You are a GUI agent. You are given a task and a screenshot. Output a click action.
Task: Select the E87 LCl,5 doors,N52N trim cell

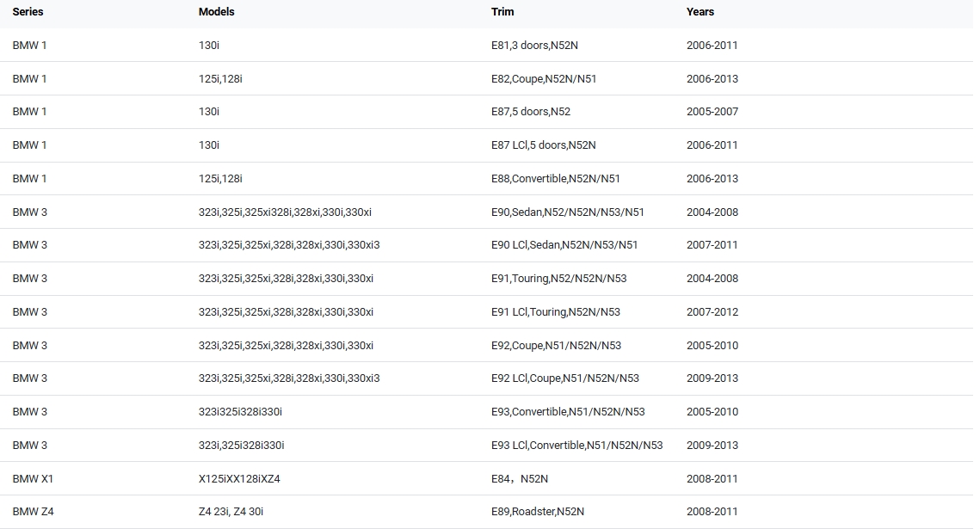click(x=544, y=145)
